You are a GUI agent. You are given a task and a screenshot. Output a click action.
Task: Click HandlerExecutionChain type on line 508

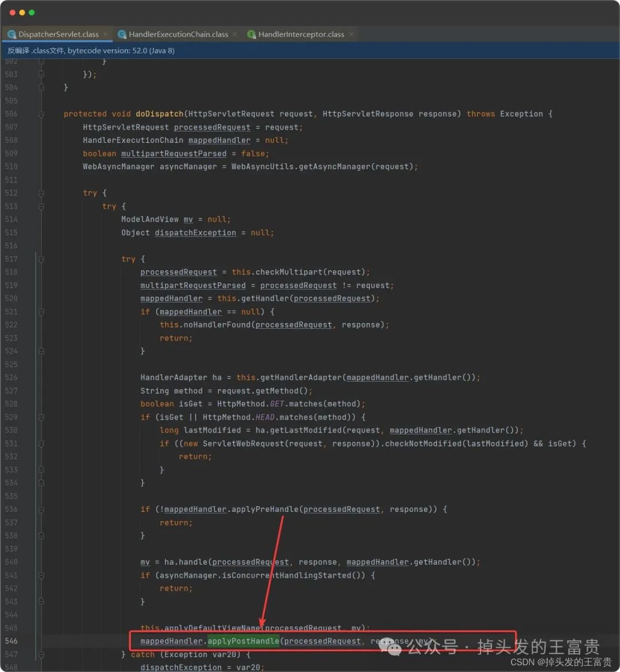point(133,140)
